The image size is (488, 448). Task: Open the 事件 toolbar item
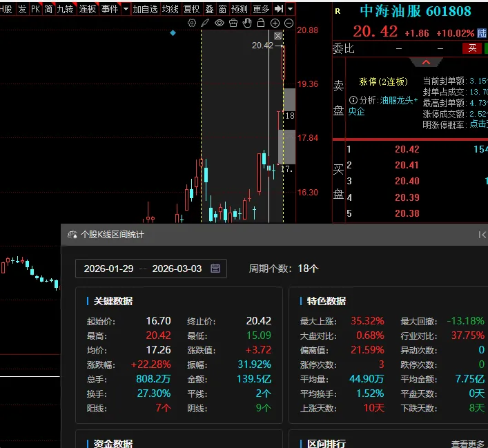pos(110,10)
